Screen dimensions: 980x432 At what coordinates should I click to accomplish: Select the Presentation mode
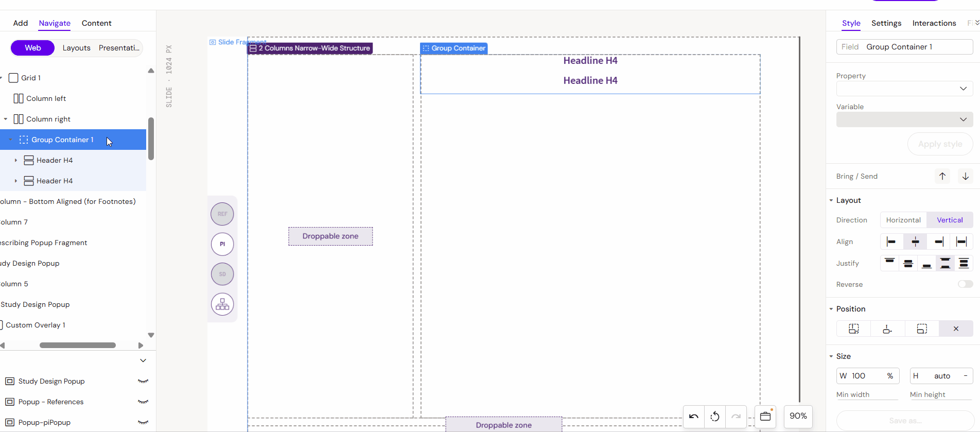click(x=119, y=48)
